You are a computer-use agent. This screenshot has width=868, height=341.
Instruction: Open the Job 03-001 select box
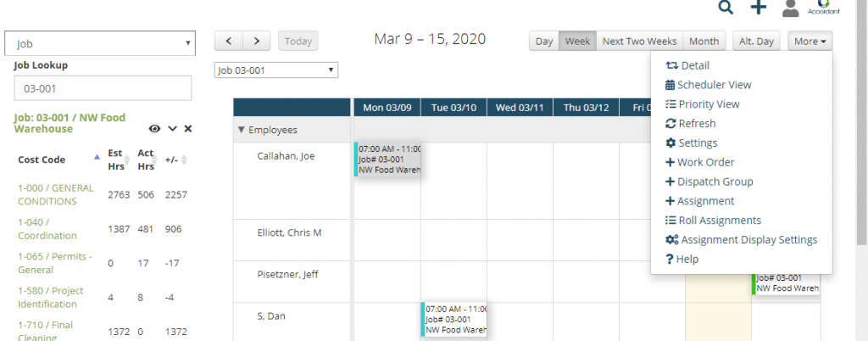coord(275,70)
